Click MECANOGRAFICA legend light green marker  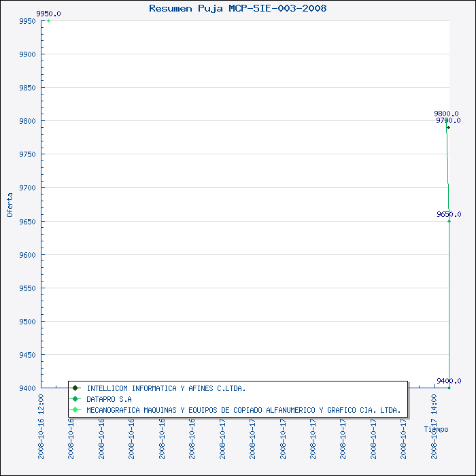(x=75, y=410)
